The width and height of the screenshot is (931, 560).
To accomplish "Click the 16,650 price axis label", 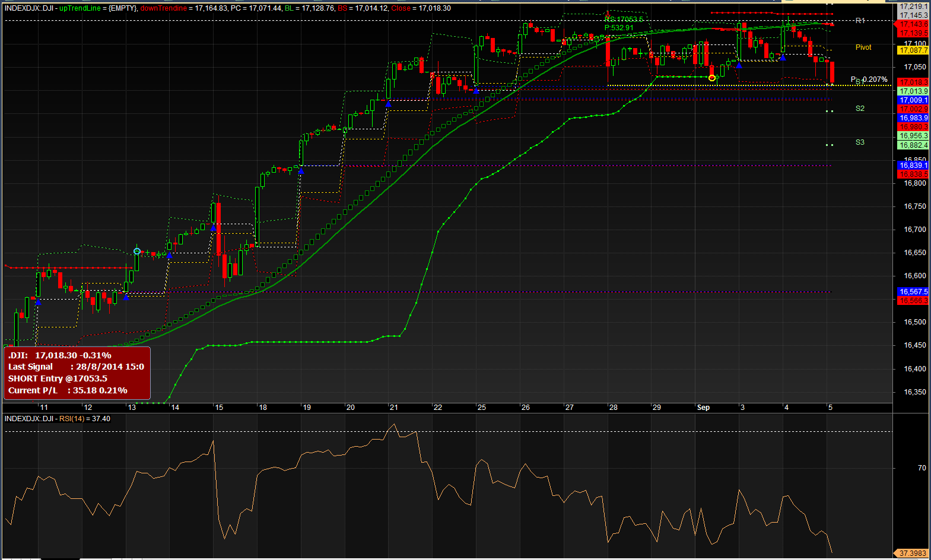I will coord(915,253).
